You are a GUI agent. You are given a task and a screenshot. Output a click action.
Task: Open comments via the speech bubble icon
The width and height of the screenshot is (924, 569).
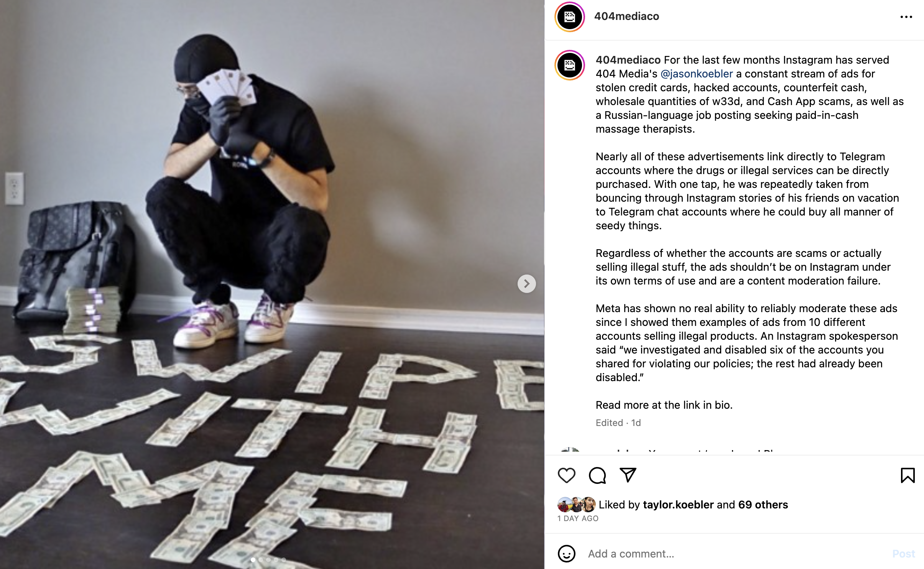(x=597, y=475)
